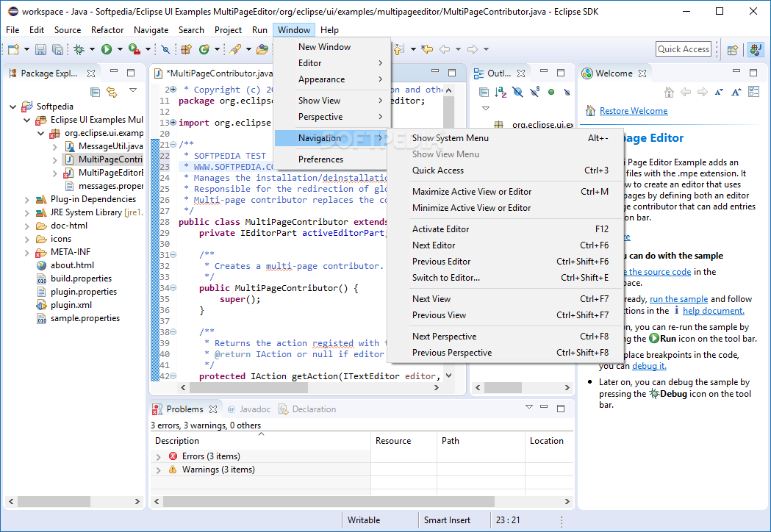771x532 pixels.
Task: Open the 'help document.' link
Action: (714, 311)
